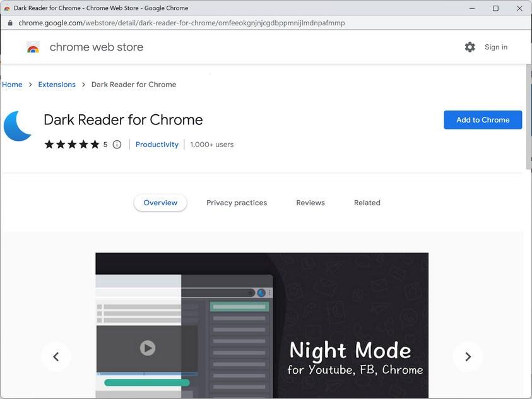Image resolution: width=532 pixels, height=399 pixels.
Task: Click the page vertical scrollbar
Action: click(529, 116)
